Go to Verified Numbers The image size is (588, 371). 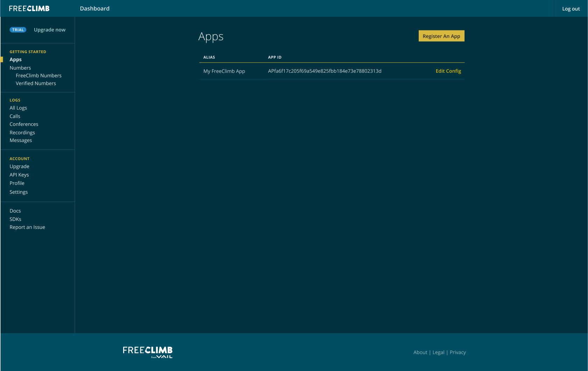pyautogui.click(x=36, y=83)
